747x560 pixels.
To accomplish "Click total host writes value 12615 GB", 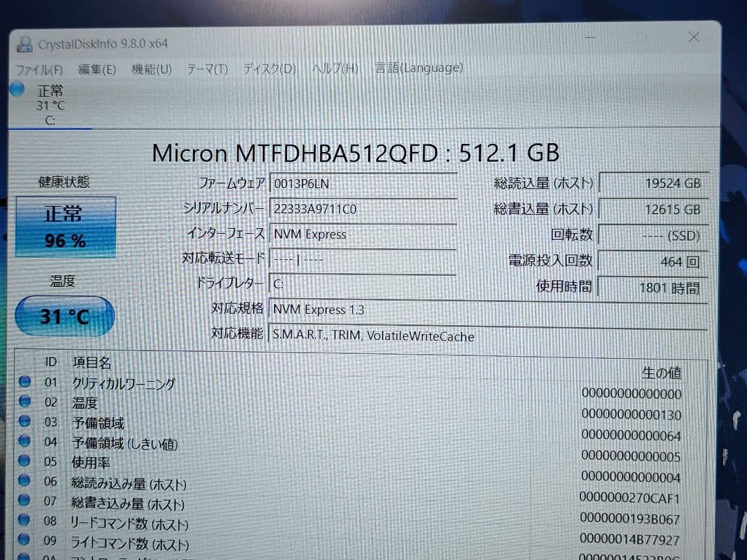I will tap(653, 209).
